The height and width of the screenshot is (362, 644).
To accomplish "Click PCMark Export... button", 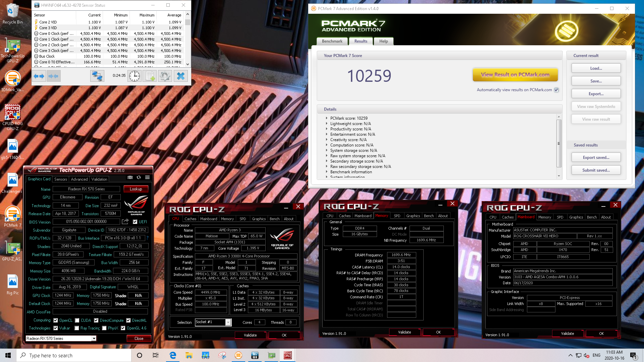I will coord(596,94).
